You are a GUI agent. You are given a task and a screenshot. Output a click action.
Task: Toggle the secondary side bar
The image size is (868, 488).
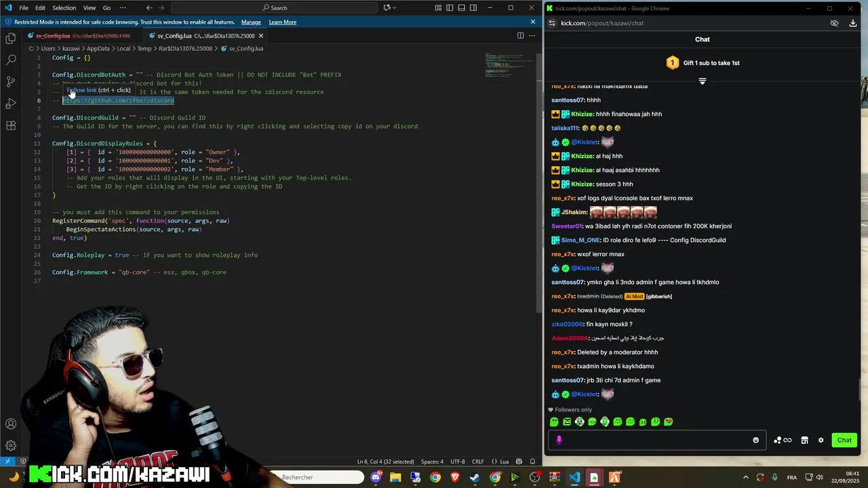coord(475,7)
